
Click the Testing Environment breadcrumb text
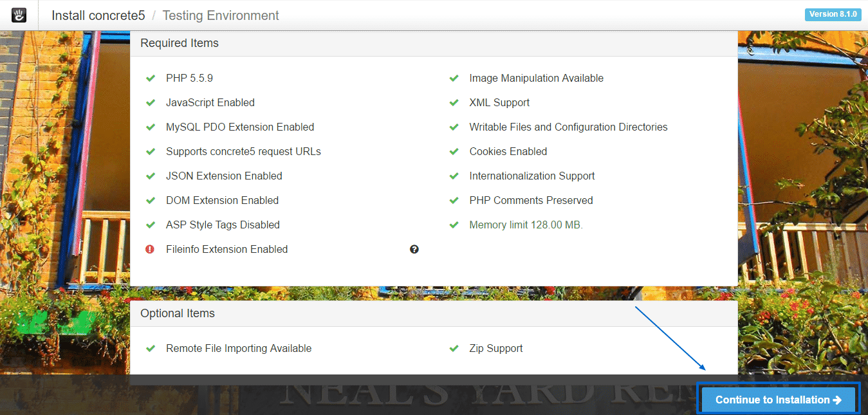pyautogui.click(x=220, y=15)
